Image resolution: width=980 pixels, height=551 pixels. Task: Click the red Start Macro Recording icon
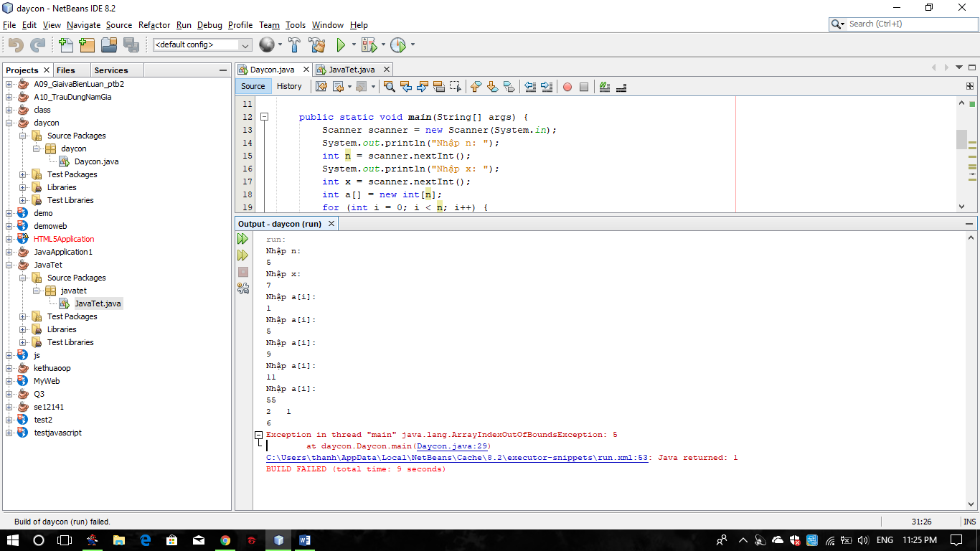pos(567,87)
